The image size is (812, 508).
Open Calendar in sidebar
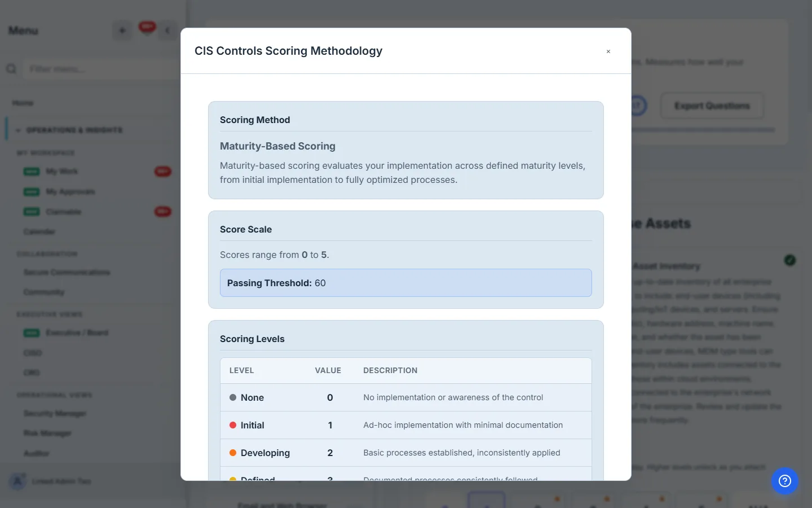(39, 232)
